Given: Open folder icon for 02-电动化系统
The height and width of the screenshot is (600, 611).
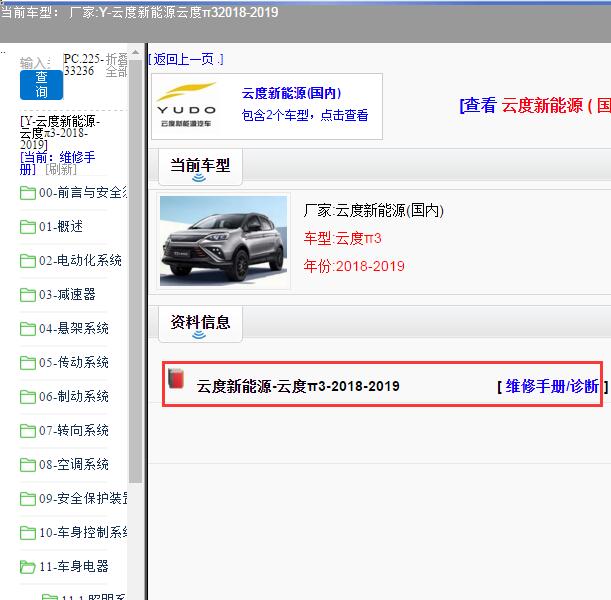Looking at the screenshot, I should point(28,261).
